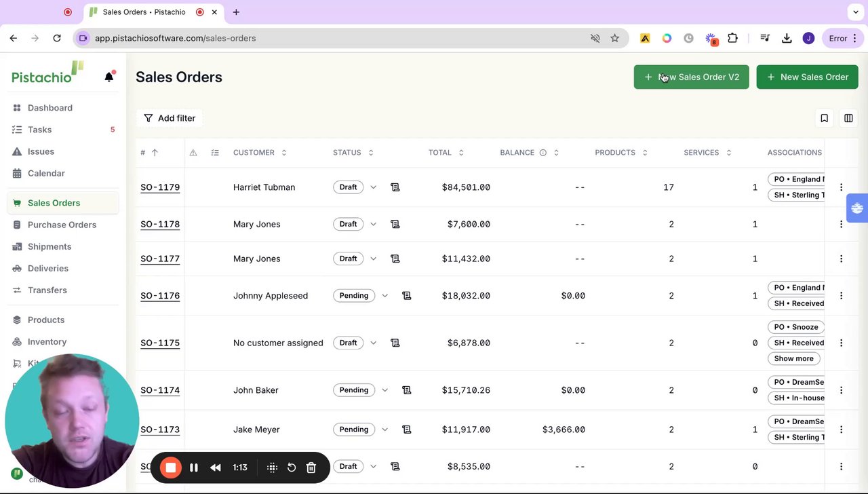Open Products in the sidebar
The width and height of the screenshot is (868, 494).
(x=64, y=320)
